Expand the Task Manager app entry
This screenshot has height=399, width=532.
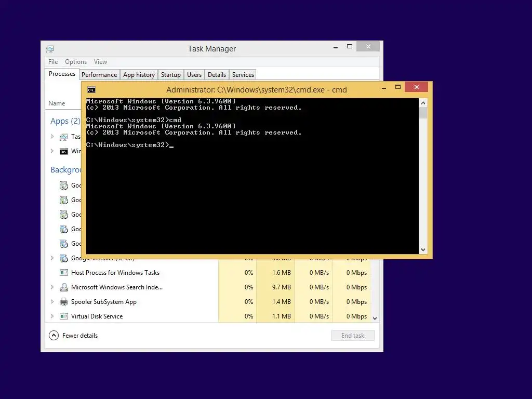52,137
